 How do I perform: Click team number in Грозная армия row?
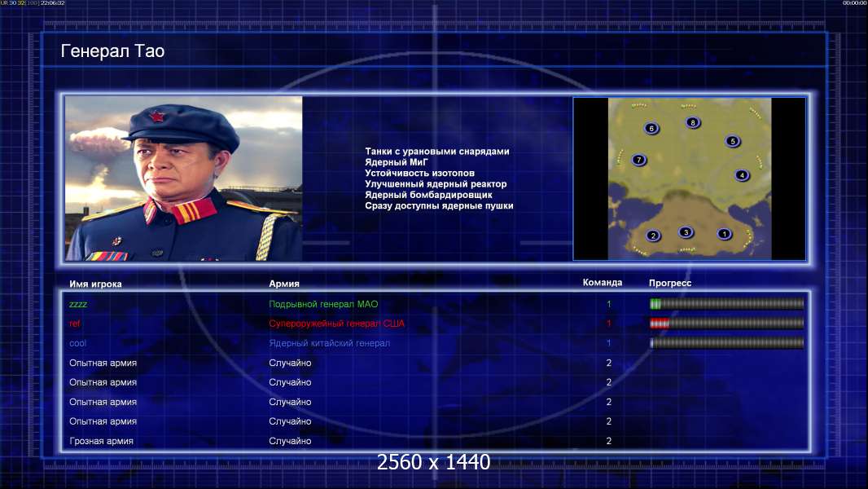pyautogui.click(x=608, y=442)
